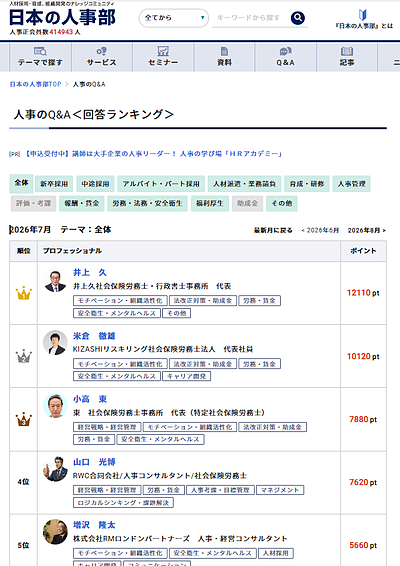Image resolution: width=400 pixels, height=566 pixels.
Task: Select the 人材派遣・業務請負 theme tab
Action: tap(244, 184)
